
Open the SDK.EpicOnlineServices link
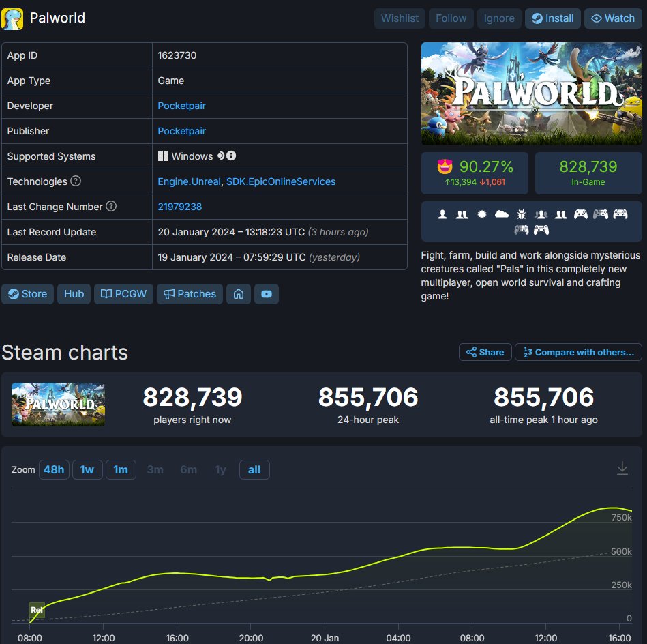pos(281,181)
